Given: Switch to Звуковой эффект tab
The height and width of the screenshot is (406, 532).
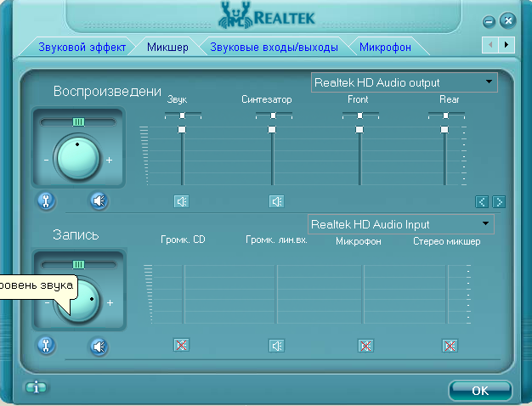Looking at the screenshot, I should pyautogui.click(x=82, y=48).
